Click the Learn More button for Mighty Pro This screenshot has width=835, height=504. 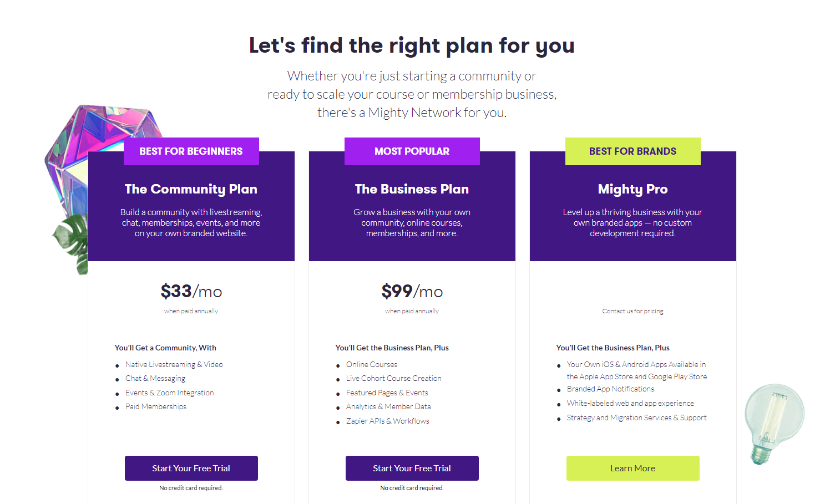click(632, 468)
